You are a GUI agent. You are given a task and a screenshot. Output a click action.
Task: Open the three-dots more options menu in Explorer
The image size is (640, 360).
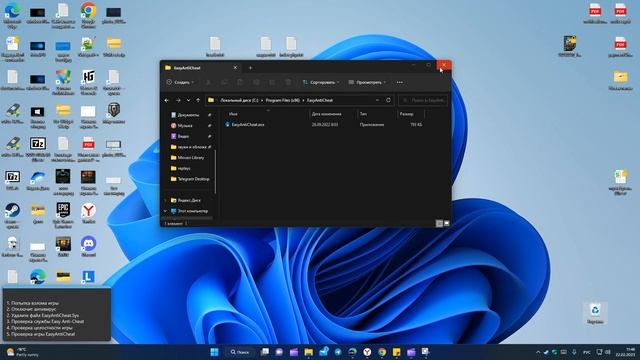(x=400, y=82)
